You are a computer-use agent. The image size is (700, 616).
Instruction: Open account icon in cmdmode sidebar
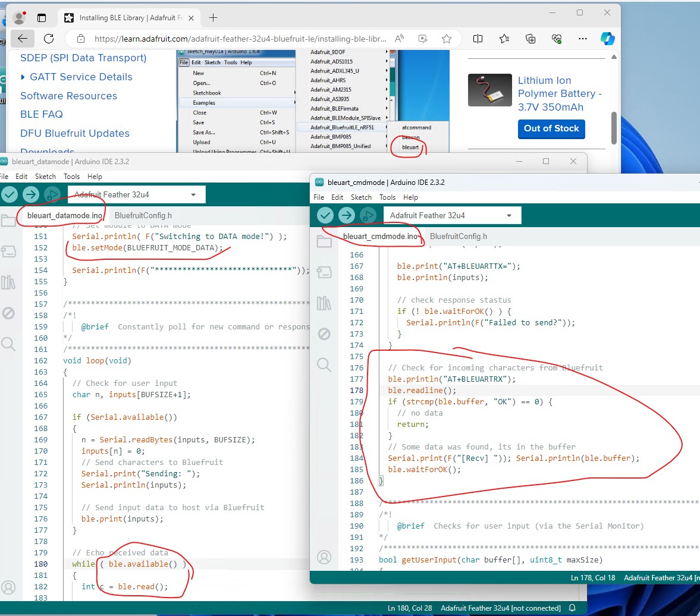[324, 557]
